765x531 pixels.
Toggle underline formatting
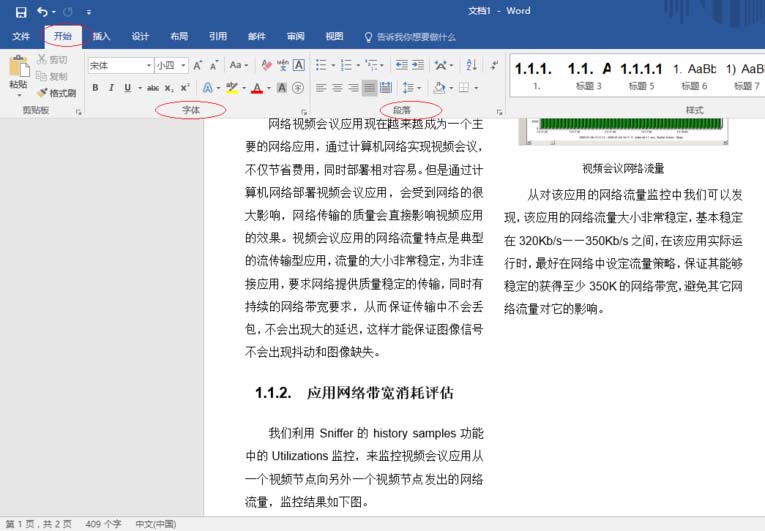(127, 88)
